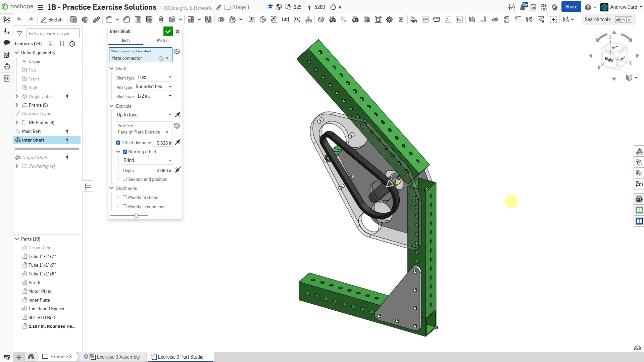This screenshot has width=644, height=362.
Task: Click the rollback bar timer icon
Action: (72, 44)
